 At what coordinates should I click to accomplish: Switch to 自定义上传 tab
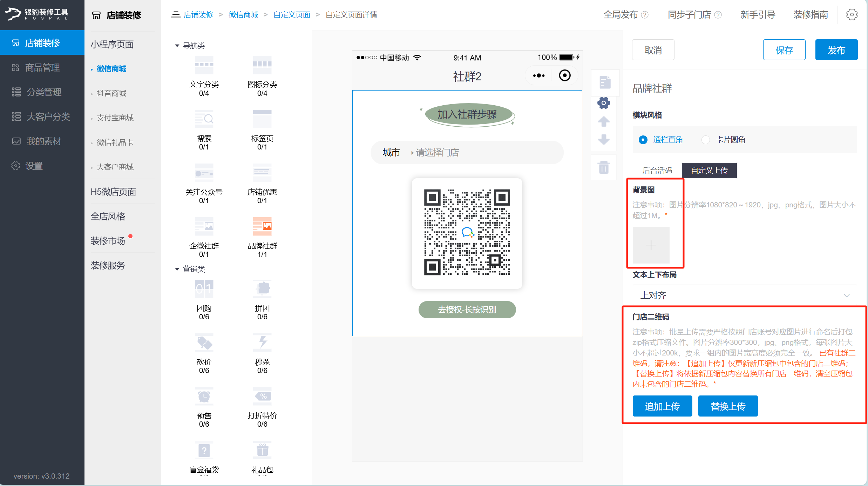click(709, 170)
